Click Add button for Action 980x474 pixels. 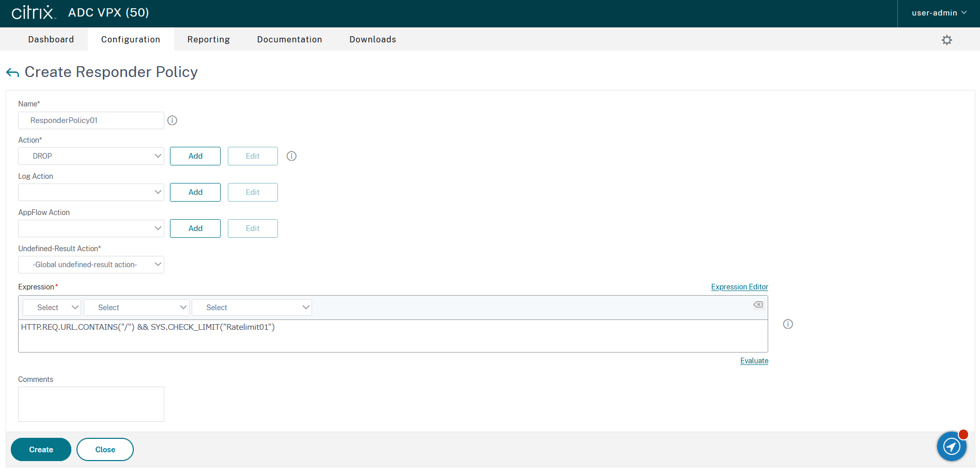click(x=195, y=156)
